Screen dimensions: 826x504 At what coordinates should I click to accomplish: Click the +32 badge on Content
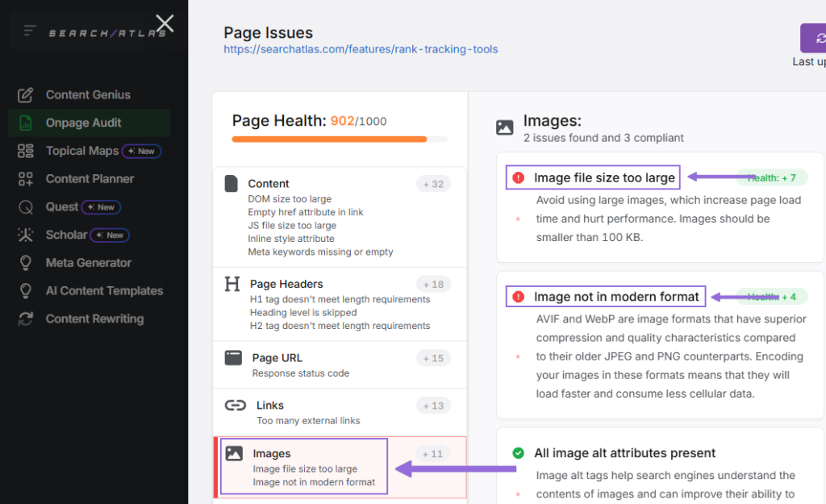click(x=433, y=184)
